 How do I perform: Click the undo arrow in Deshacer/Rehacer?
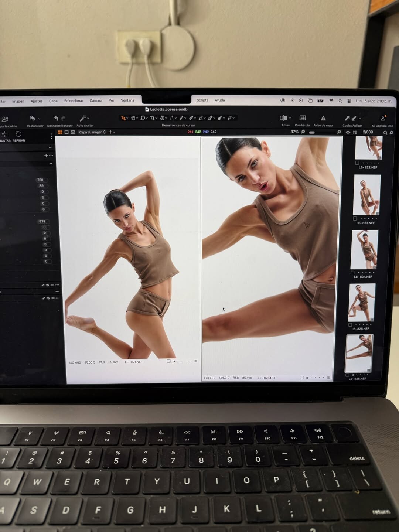56,118
